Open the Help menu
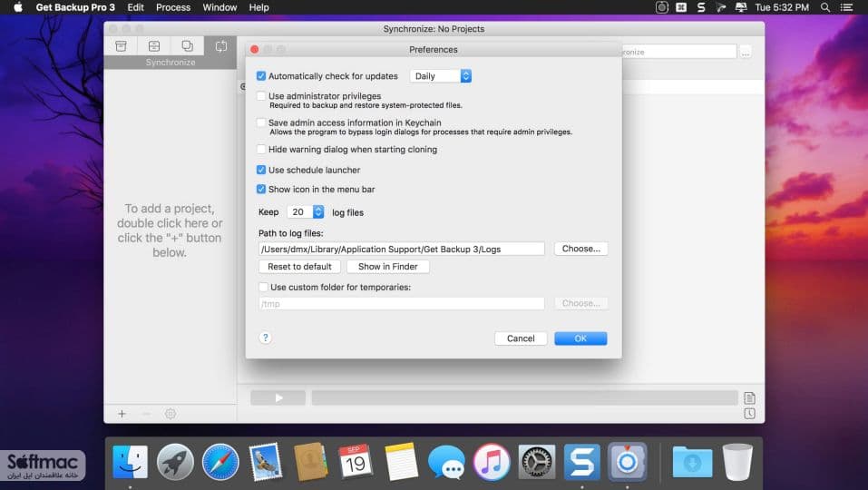Screen dimensions: 868x490 coord(258,7)
